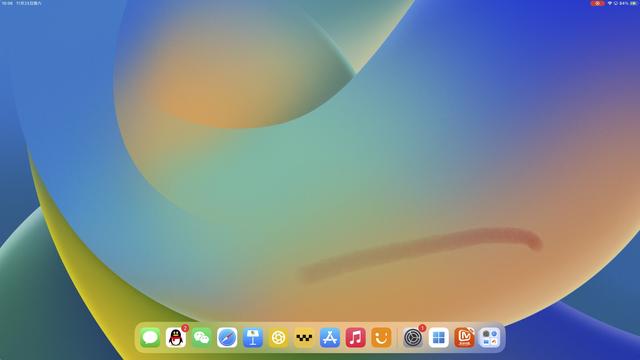Tap the Wi-Fi status icon
640x360 pixels.
[x=610, y=3]
